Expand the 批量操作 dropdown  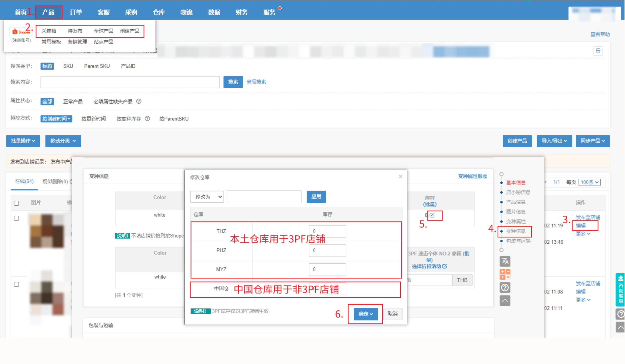pos(23,141)
